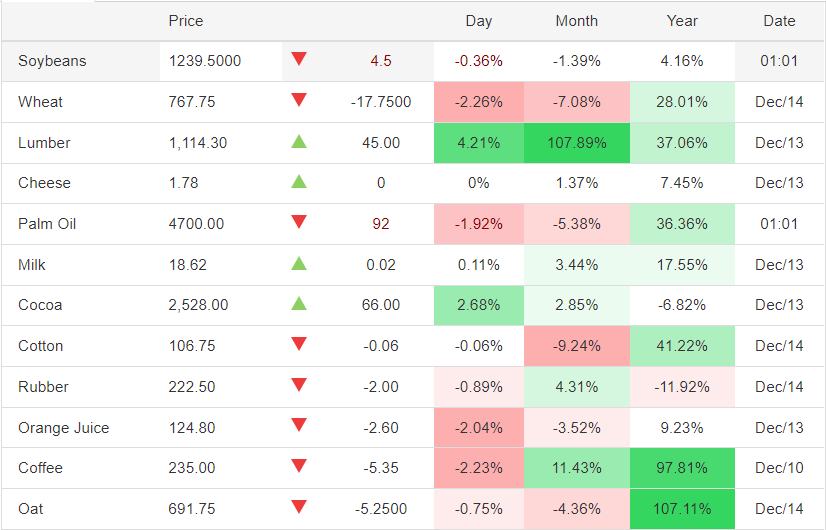Open the Oat commodity link
Screen dimensions: 826x530
point(31,509)
